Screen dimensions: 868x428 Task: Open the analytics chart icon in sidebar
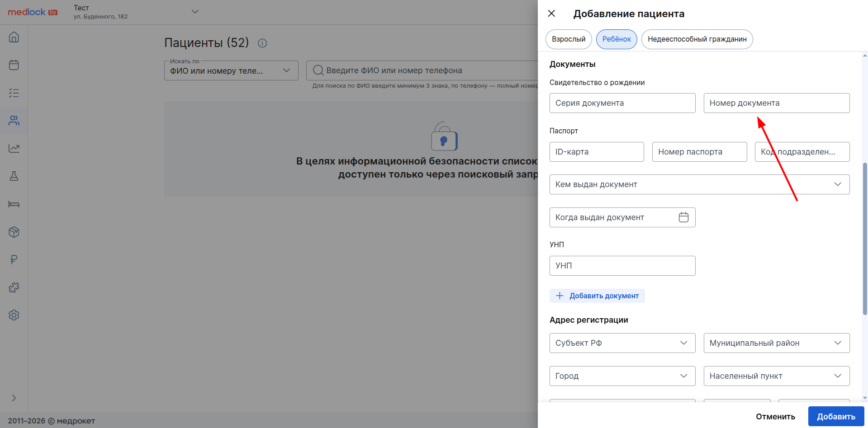[14, 148]
